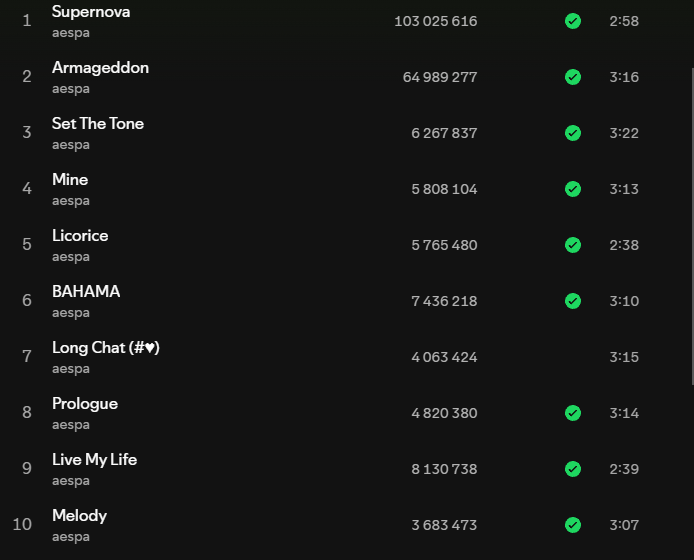Click the saved checkmark icon for Supernova
The image size is (694, 560).
573,21
